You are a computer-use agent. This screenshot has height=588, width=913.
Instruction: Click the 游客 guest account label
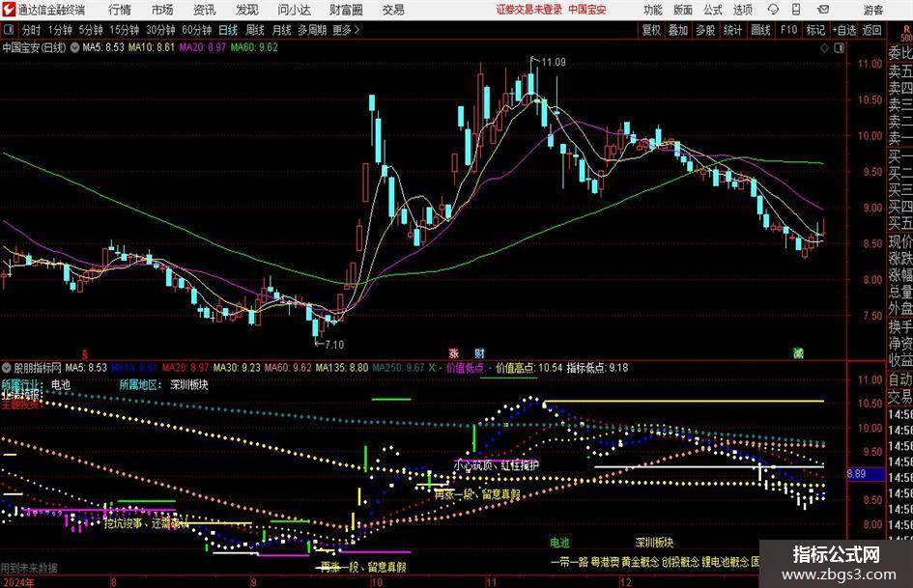872,10
